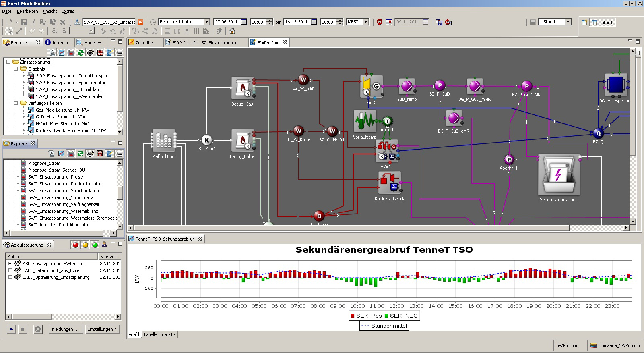Toggle the yellow status filter light

pos(85,245)
